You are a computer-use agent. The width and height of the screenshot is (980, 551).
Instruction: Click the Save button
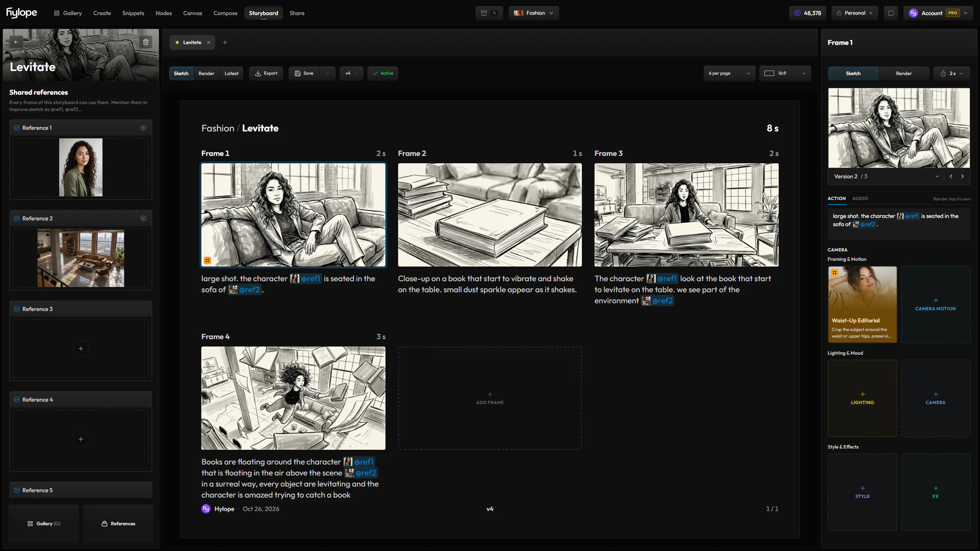click(304, 73)
